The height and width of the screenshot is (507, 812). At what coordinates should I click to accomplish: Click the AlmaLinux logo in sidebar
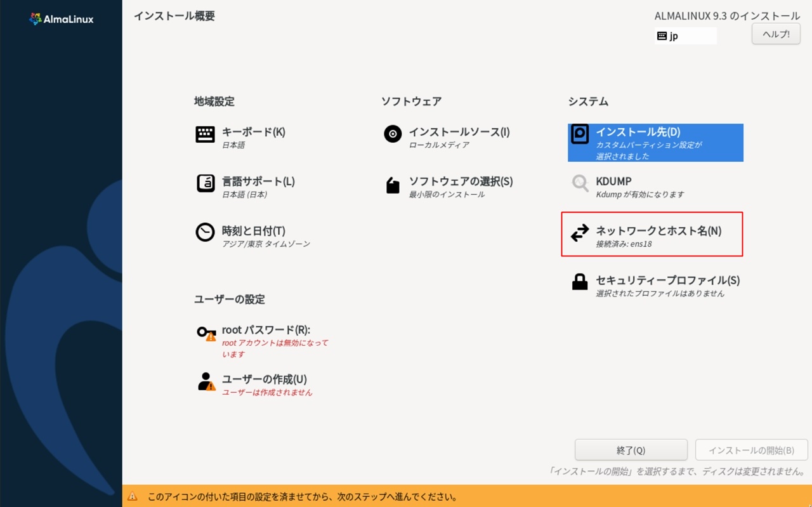(61, 19)
